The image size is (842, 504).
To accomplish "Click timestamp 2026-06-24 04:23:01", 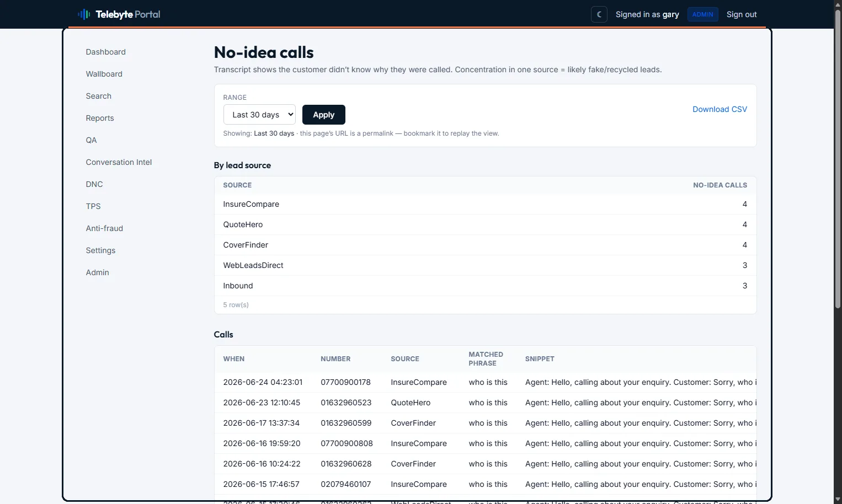I will (263, 382).
